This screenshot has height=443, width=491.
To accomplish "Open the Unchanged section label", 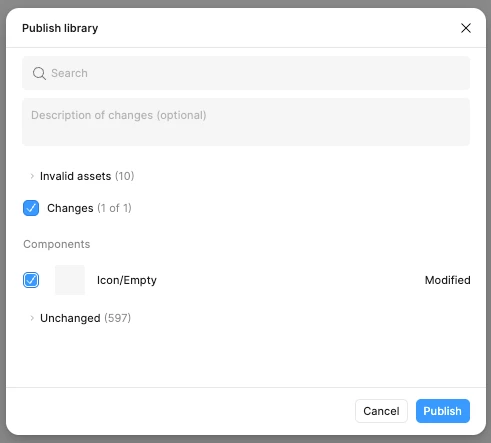I will [x=70, y=318].
